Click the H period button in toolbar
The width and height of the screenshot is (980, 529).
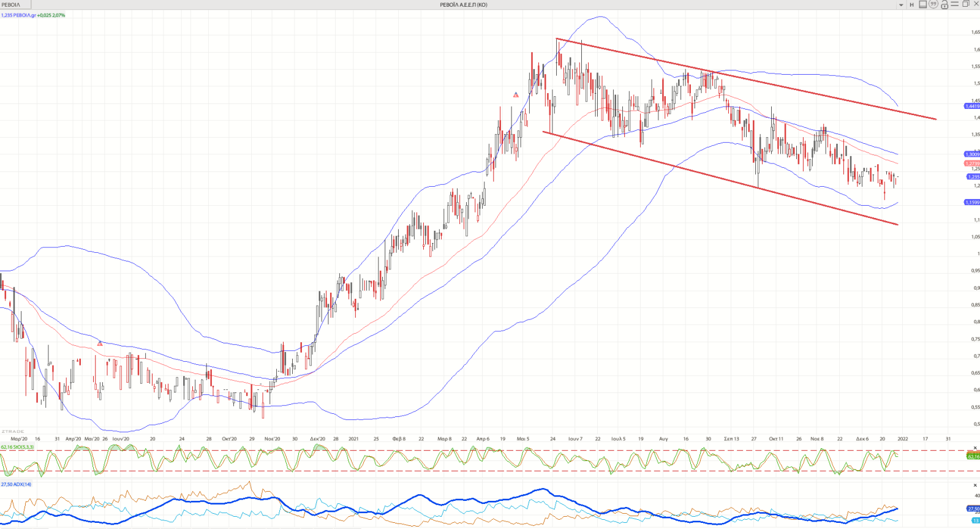[911, 5]
